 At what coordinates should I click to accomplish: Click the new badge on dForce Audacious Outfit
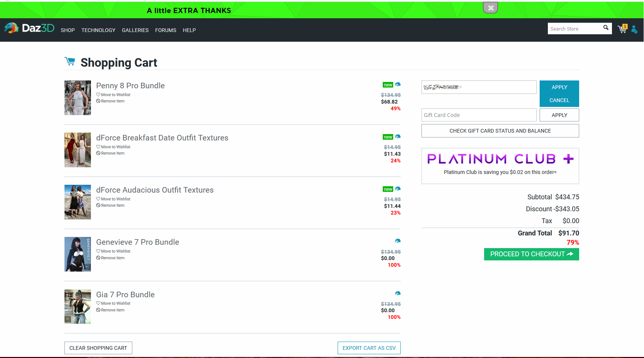pyautogui.click(x=388, y=189)
